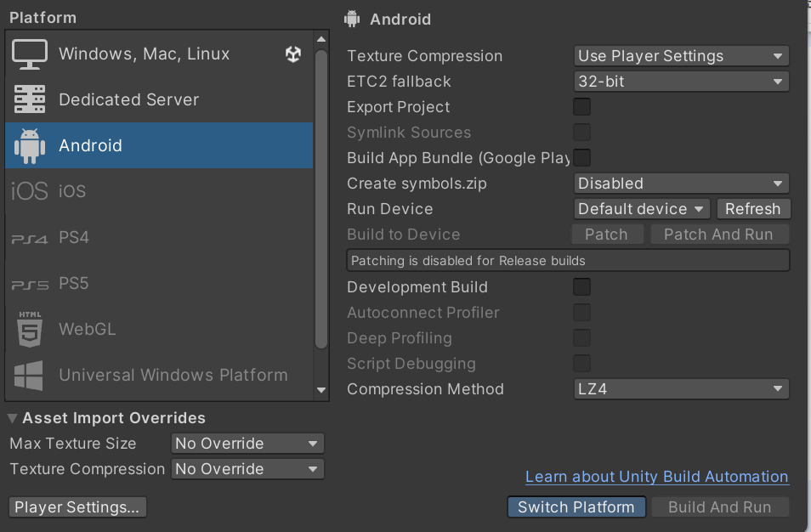
Task: Toggle the Symlink Sources checkbox
Action: point(581,133)
